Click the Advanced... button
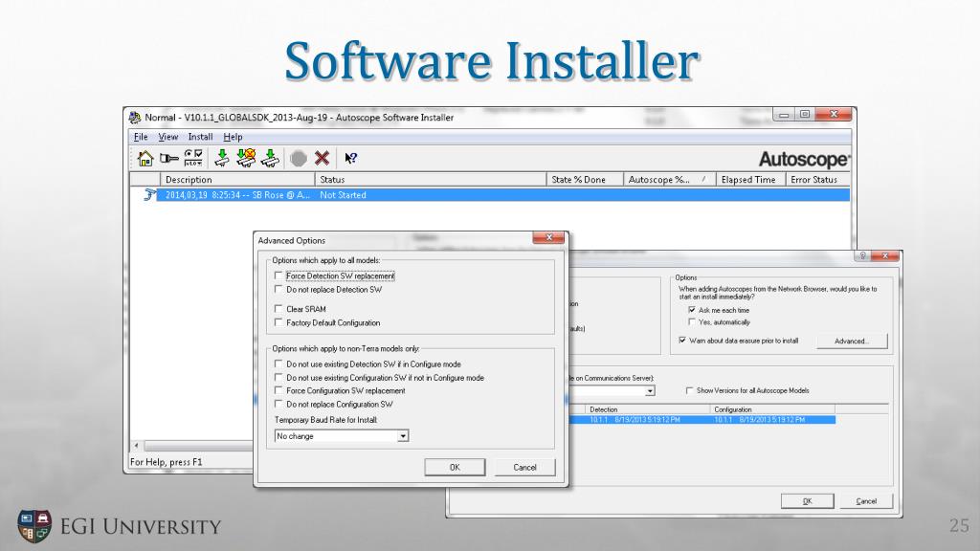 pyautogui.click(x=851, y=342)
